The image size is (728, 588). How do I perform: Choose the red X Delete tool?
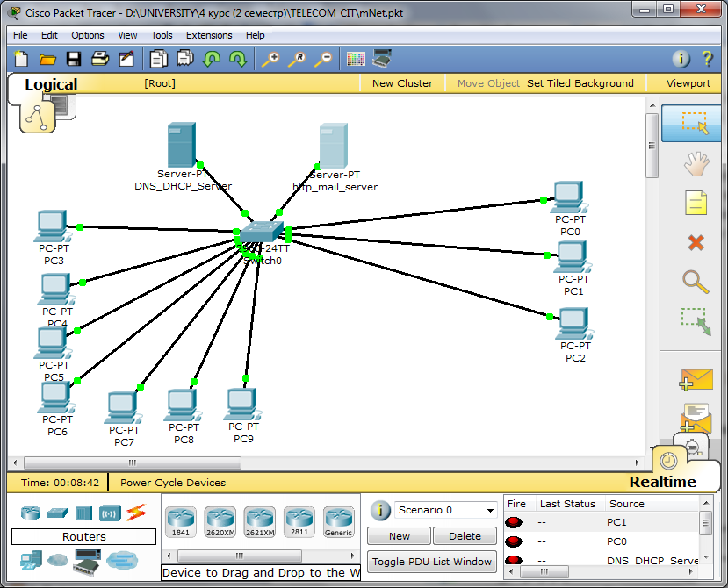(696, 242)
